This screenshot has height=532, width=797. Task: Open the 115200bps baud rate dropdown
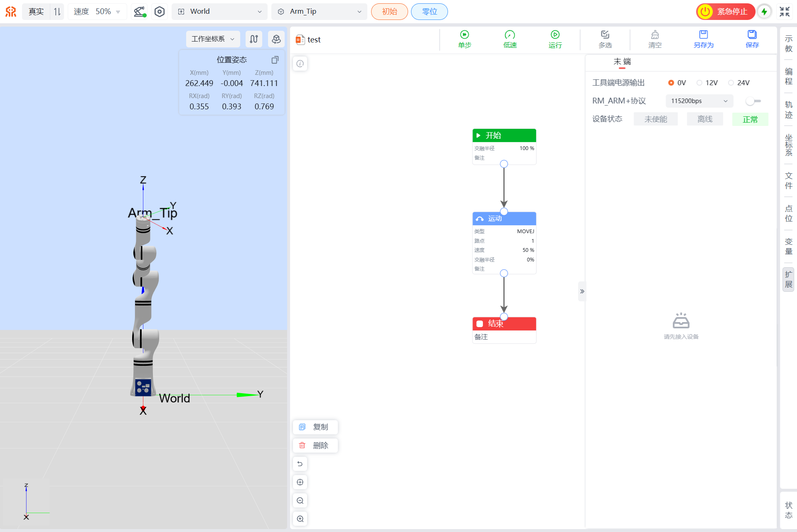699,101
